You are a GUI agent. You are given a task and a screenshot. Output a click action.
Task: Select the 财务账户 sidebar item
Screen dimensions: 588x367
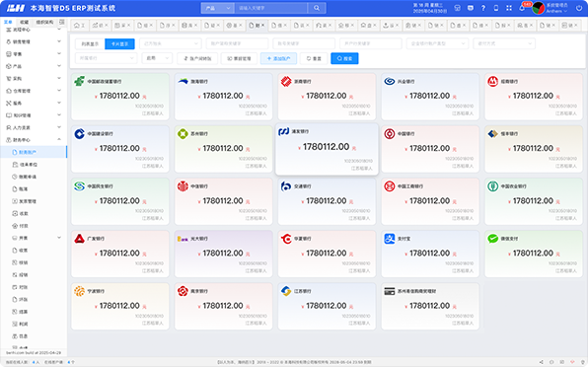coord(34,152)
